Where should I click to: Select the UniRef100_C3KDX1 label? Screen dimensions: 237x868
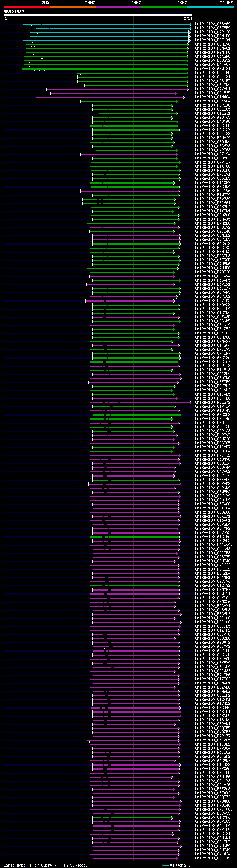click(x=213, y=517)
